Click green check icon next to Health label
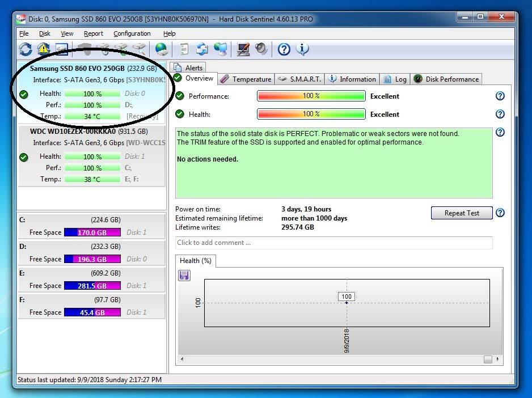 tap(180, 114)
